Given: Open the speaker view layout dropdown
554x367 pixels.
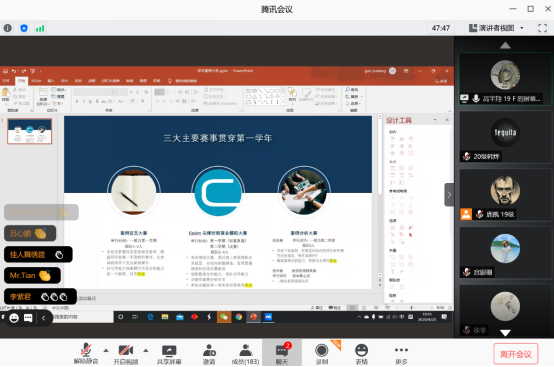Looking at the screenshot, I should [x=496, y=28].
